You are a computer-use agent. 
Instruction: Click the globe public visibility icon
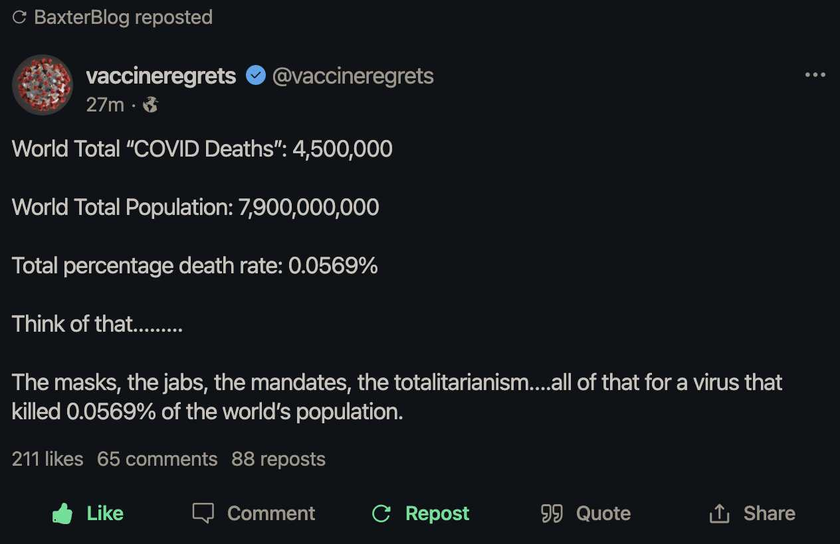point(151,105)
